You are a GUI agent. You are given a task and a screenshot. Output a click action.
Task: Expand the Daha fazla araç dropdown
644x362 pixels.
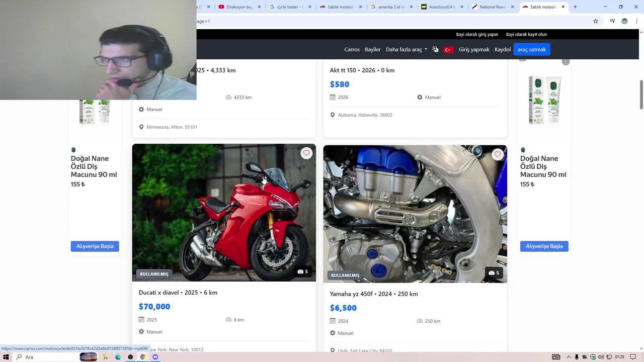point(407,49)
